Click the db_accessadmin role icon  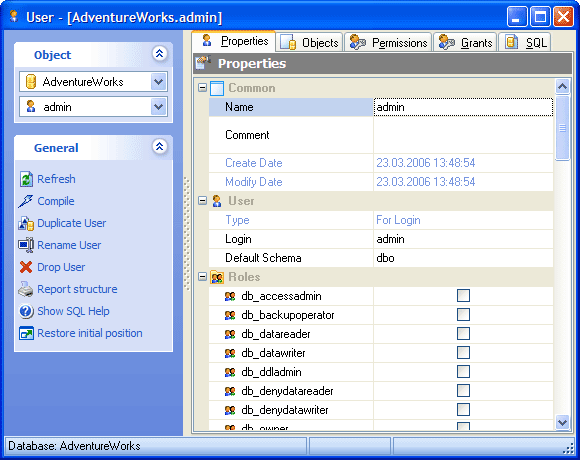click(230, 296)
